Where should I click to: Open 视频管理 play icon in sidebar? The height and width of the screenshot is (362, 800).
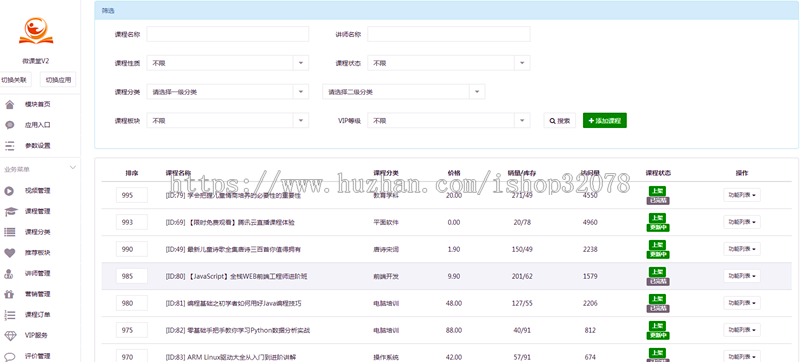(x=9, y=191)
